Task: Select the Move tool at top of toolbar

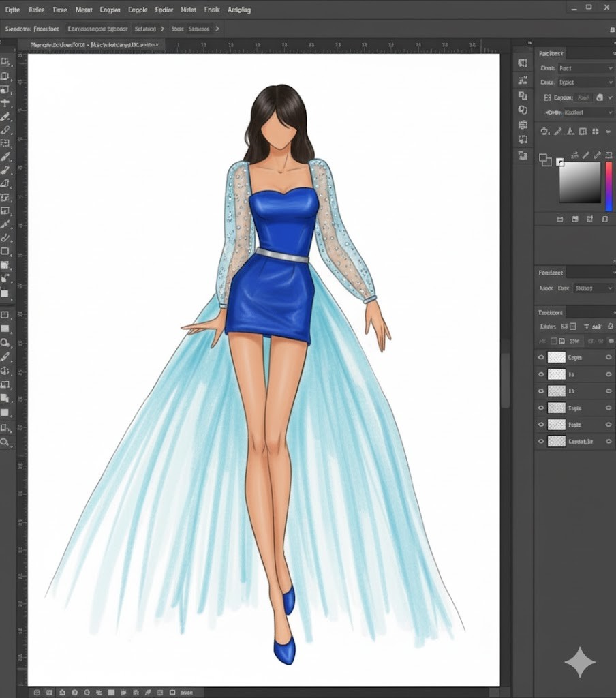Action: [5, 61]
